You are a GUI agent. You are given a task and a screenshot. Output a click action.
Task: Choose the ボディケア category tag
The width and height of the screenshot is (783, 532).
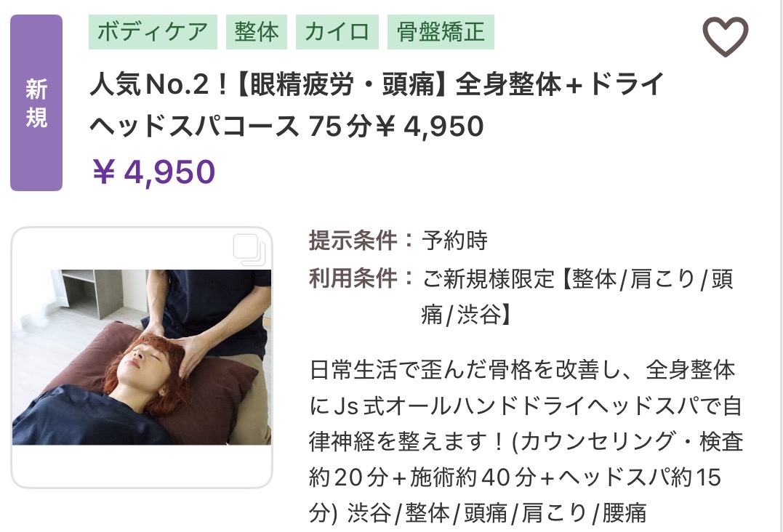click(153, 32)
